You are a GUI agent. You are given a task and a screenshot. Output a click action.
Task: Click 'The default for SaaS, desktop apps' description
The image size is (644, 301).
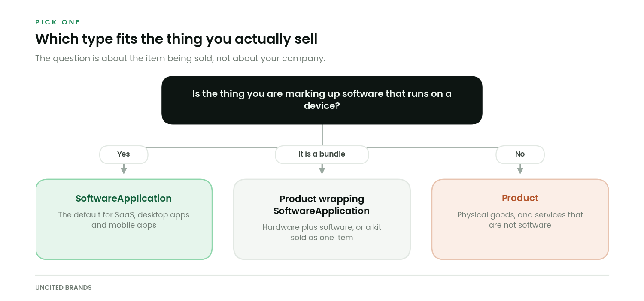[124, 220]
